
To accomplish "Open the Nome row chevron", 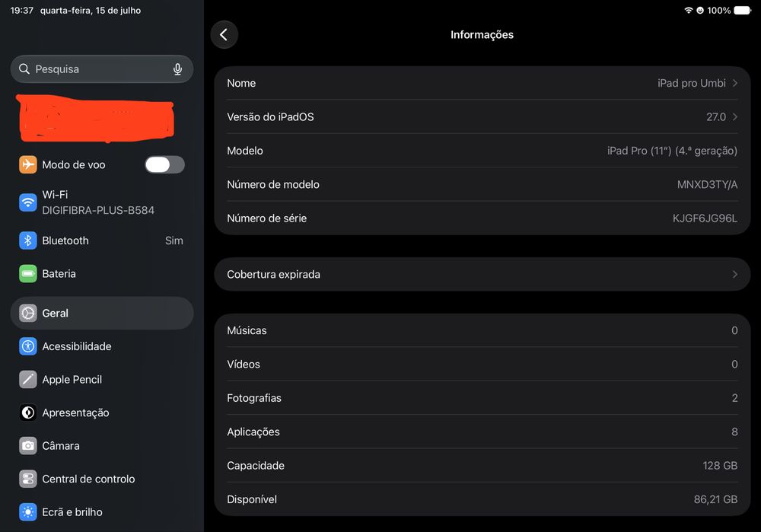I will tap(735, 83).
